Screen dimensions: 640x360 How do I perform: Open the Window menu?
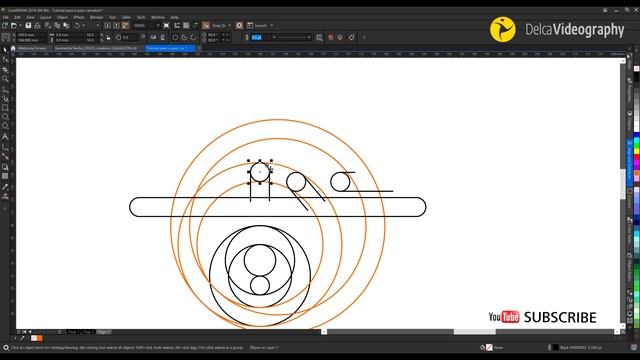[x=158, y=18]
